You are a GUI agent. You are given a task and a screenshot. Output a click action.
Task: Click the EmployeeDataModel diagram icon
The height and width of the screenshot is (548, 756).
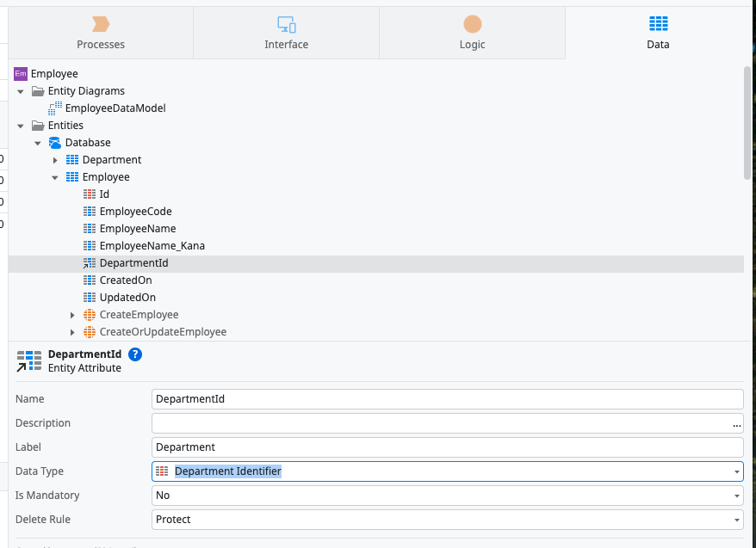click(55, 108)
